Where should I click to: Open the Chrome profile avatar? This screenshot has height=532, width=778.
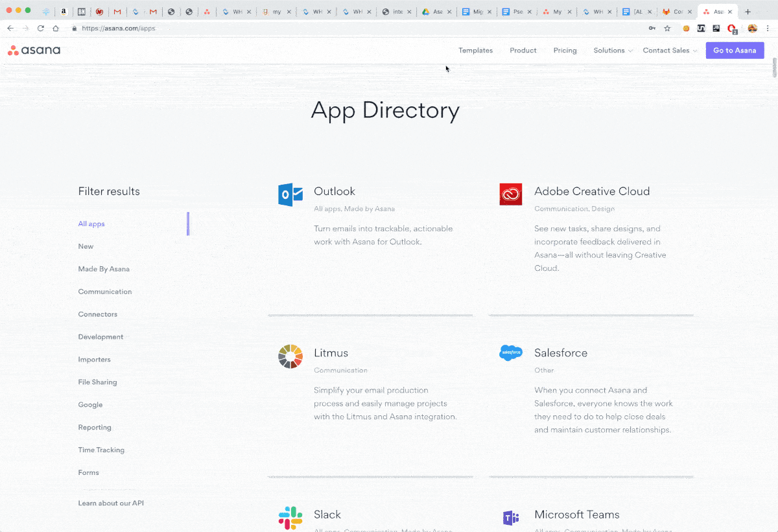(x=752, y=29)
